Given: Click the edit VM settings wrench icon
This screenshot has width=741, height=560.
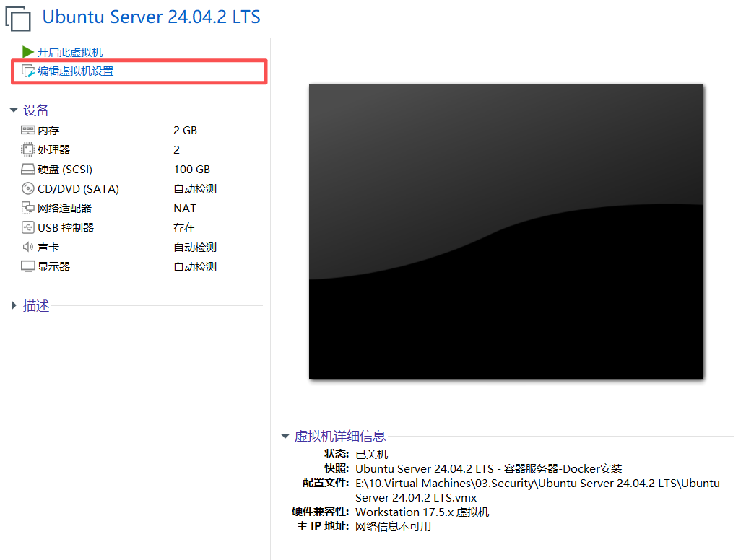Looking at the screenshot, I should (28, 71).
